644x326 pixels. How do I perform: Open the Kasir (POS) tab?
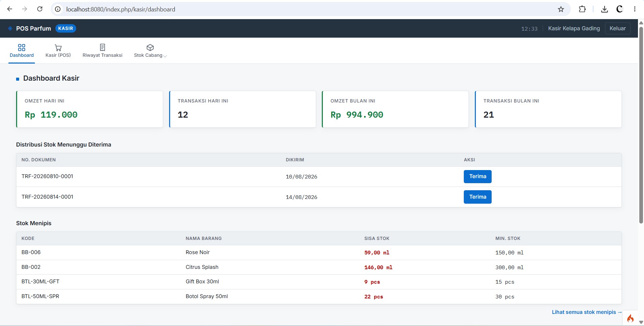[x=58, y=51]
